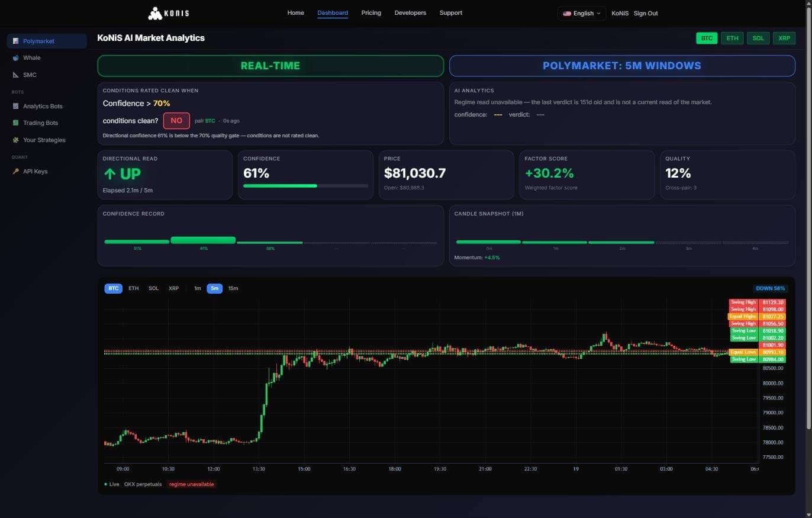Image resolution: width=812 pixels, height=518 pixels.
Task: Click the Sign Out link
Action: tap(646, 13)
